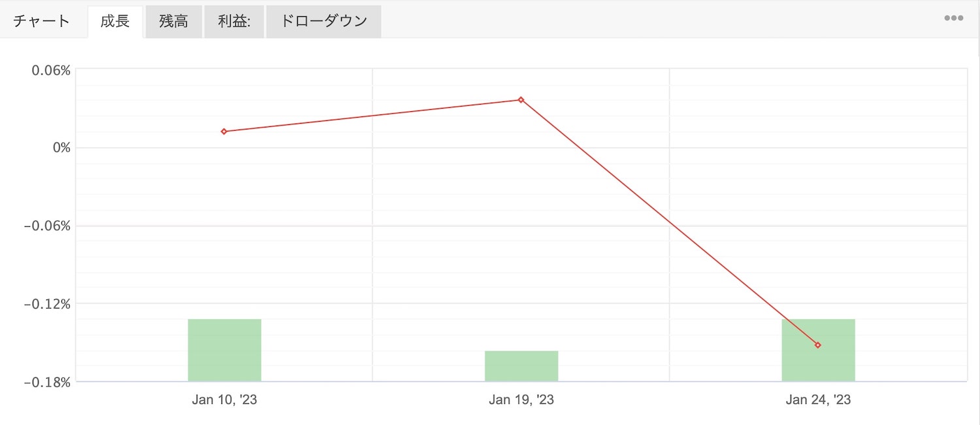Select the lowest red data point at Jan 24

tap(817, 345)
